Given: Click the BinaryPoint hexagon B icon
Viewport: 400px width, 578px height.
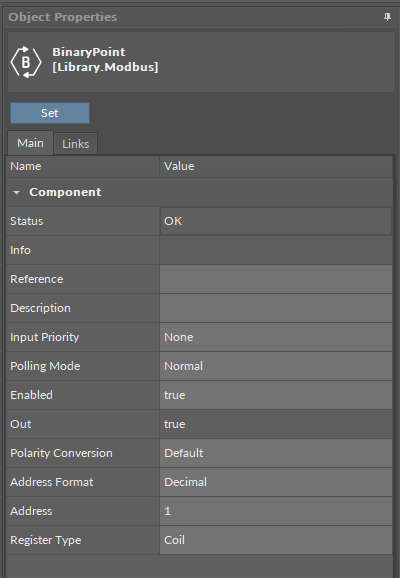Looking at the screenshot, I should tap(26, 62).
